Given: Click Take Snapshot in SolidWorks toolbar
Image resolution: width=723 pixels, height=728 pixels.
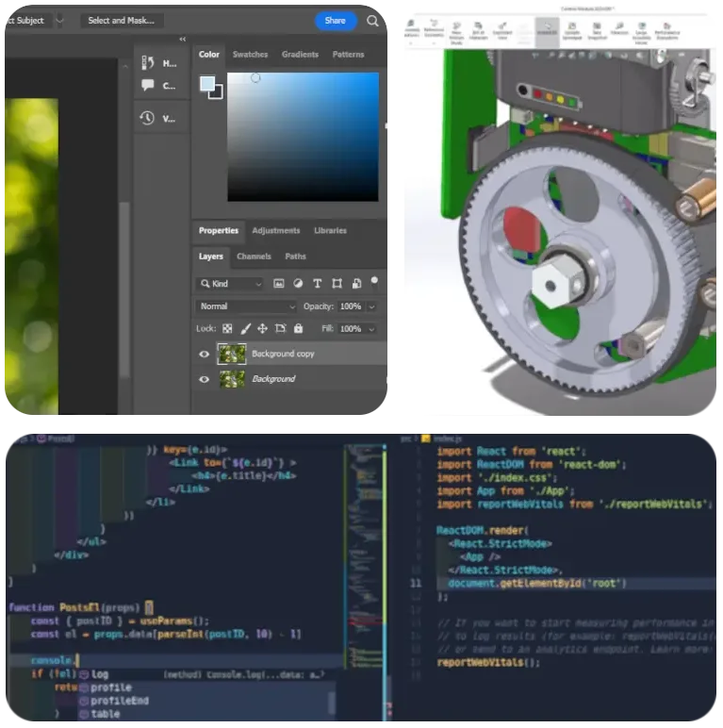Looking at the screenshot, I should pyautogui.click(x=597, y=31).
